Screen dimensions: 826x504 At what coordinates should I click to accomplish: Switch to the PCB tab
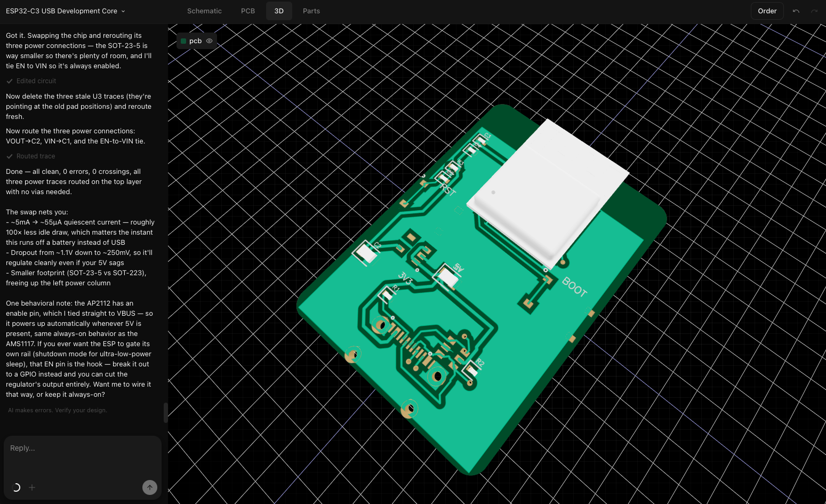pyautogui.click(x=248, y=11)
